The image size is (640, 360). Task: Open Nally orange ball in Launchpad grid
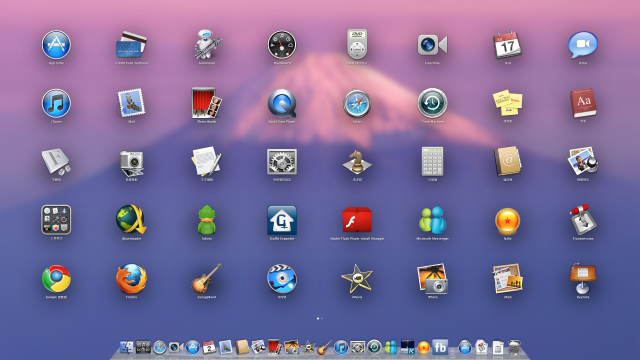507,221
